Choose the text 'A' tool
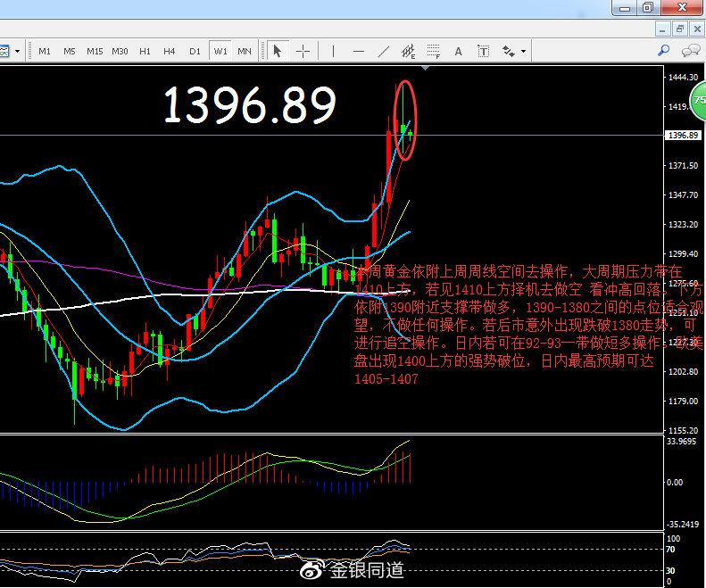706x588 pixels. pyautogui.click(x=459, y=52)
